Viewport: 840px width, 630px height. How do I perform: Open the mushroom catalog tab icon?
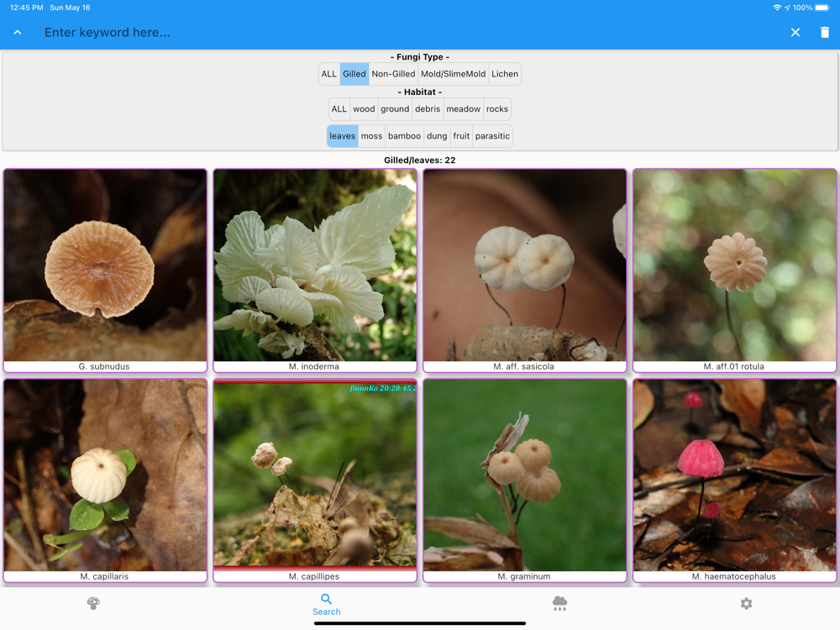(x=93, y=603)
